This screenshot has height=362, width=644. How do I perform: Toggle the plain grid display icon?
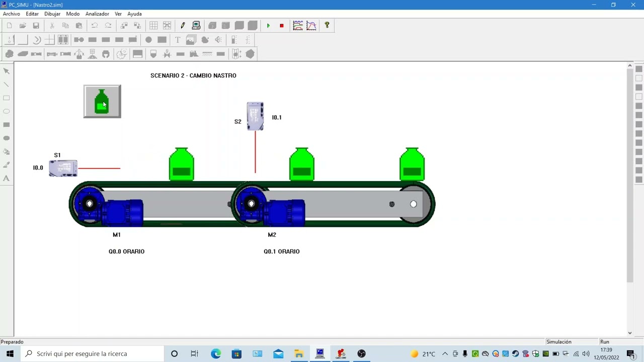(x=153, y=26)
